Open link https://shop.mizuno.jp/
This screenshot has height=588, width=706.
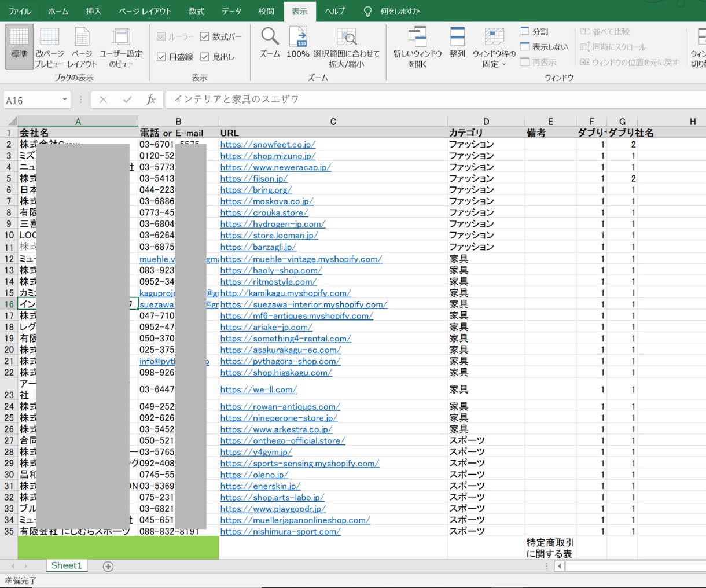point(268,156)
